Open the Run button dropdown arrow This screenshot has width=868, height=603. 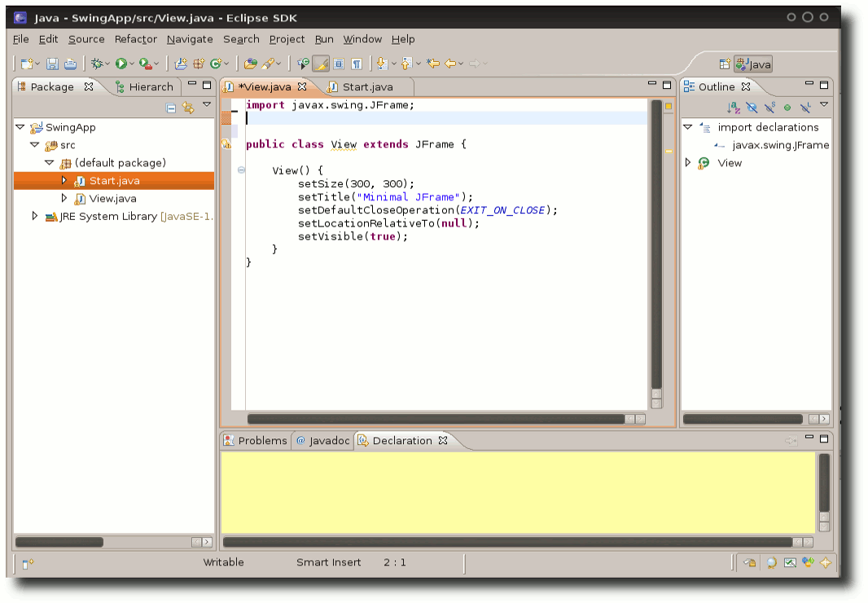click(132, 64)
